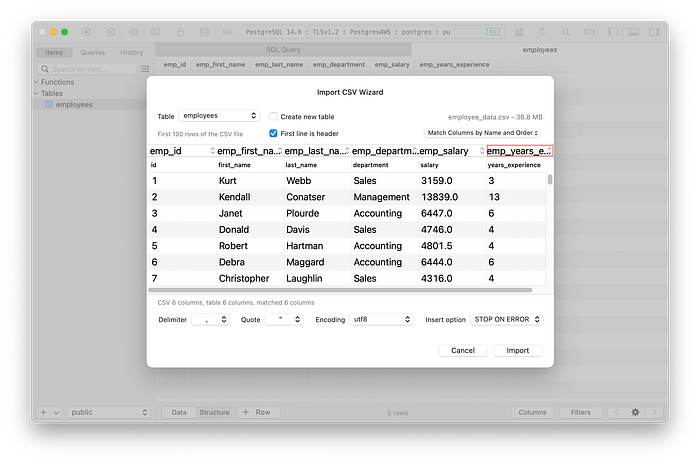Viewport: 700px width, 464px height.
Task: Click the lock icon in toolbar
Action: (x=180, y=32)
